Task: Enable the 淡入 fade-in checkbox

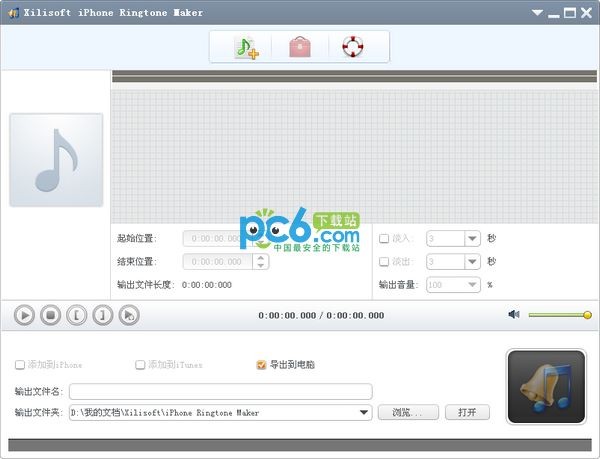Action: [384, 239]
